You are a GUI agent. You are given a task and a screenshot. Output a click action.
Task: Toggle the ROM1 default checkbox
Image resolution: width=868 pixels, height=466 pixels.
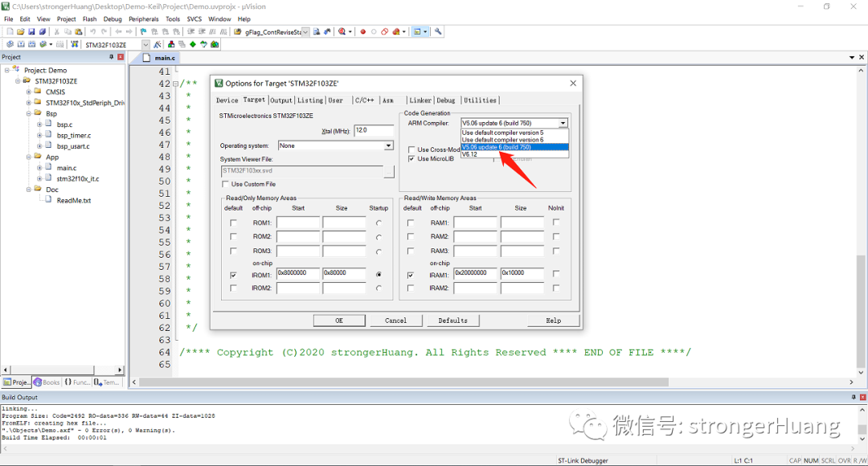(233, 223)
